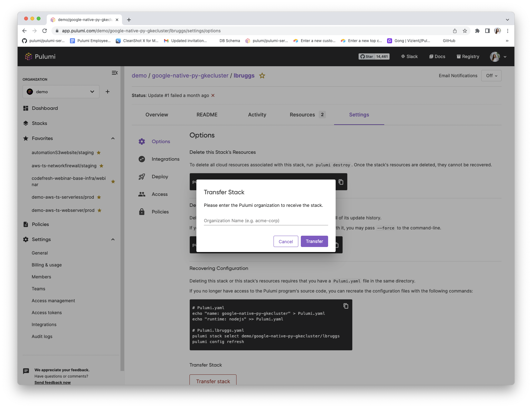This screenshot has height=408, width=532.
Task: Open sidebar Integrations settings page
Action: pos(44,325)
